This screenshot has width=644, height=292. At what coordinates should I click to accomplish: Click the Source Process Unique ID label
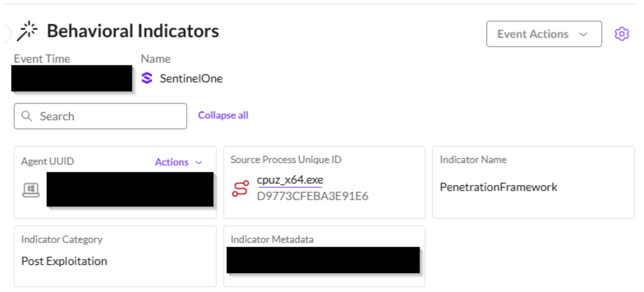(286, 159)
